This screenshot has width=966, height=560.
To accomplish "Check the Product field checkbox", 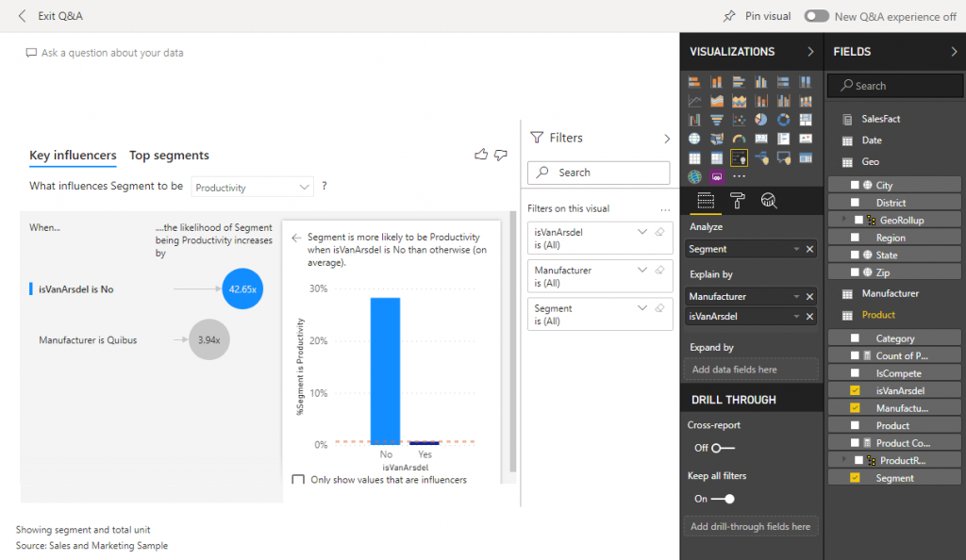I will 856,425.
